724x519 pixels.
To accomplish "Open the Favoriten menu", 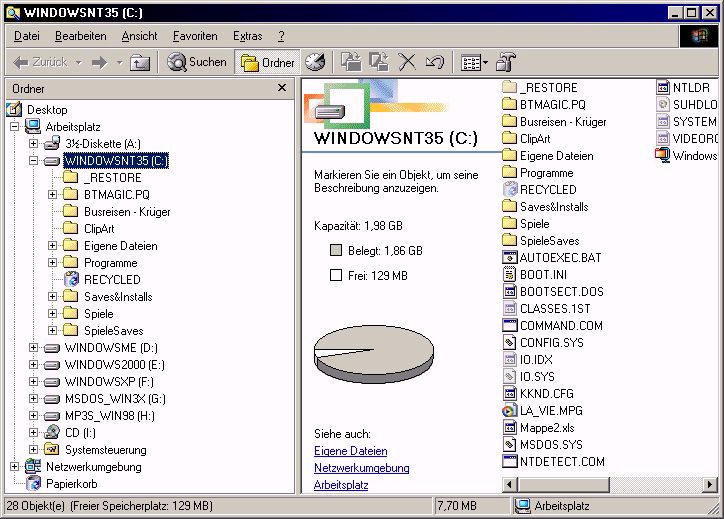I will point(195,36).
